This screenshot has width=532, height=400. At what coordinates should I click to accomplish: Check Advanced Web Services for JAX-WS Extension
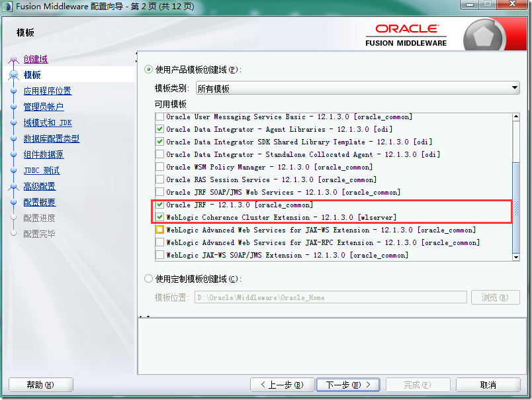pos(160,230)
